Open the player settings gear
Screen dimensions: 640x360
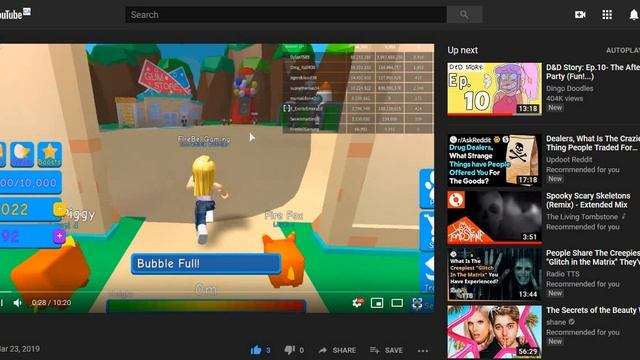357,302
